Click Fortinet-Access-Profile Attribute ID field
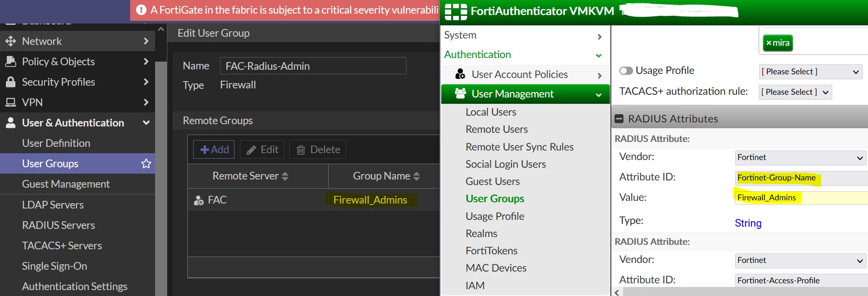 (801, 281)
